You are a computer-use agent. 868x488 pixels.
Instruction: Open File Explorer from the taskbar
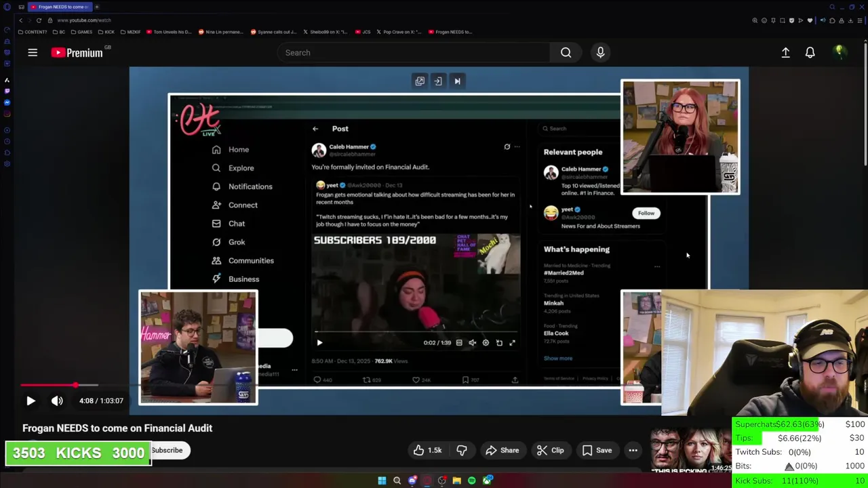pyautogui.click(x=456, y=481)
